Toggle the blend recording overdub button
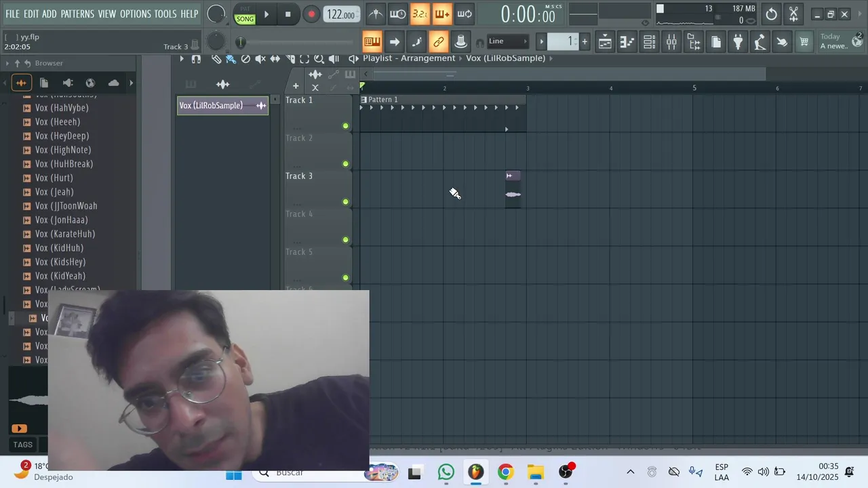This screenshot has height=488, width=868. coord(442,14)
